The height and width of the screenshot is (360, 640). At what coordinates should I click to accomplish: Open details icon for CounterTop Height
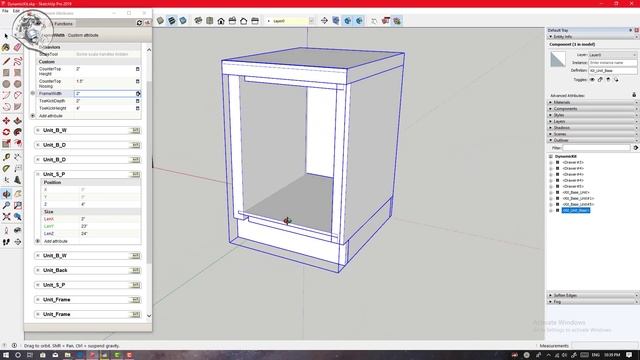138,69
